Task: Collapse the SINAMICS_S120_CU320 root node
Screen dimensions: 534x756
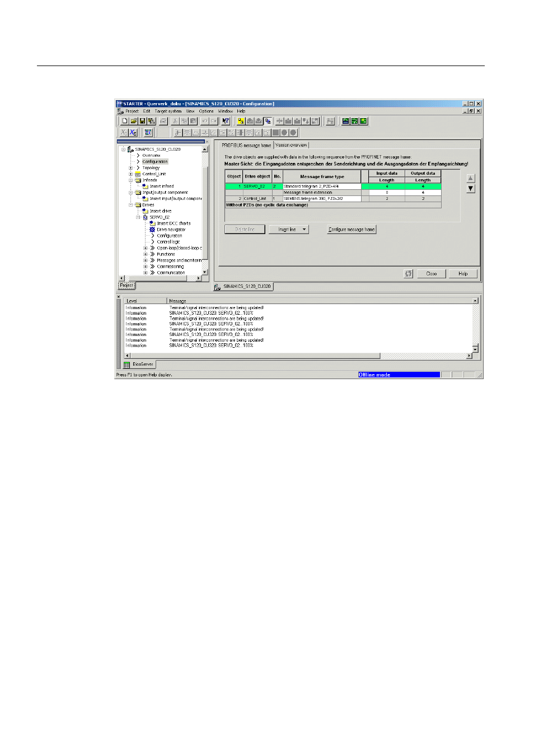Action: [x=123, y=150]
